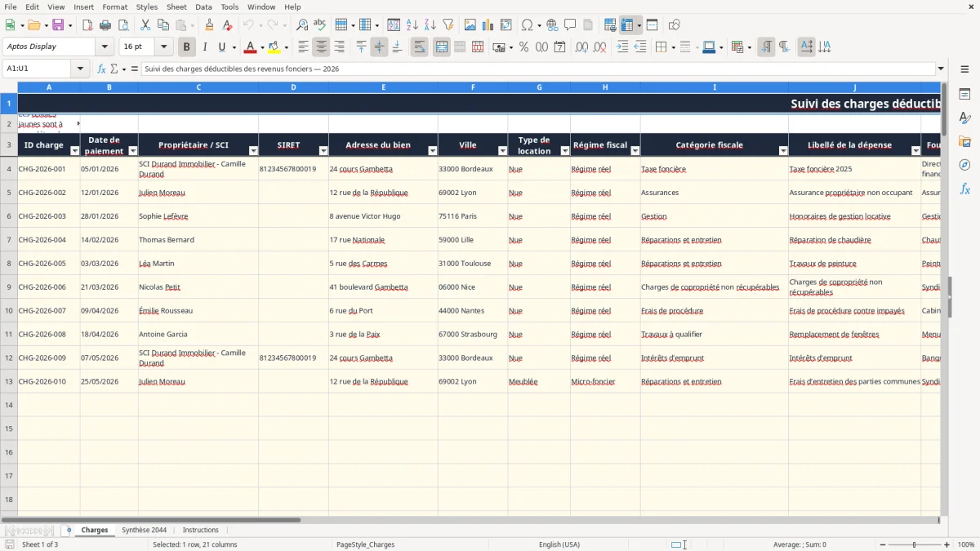Toggle print preview
980x551 pixels.
[x=123, y=25]
